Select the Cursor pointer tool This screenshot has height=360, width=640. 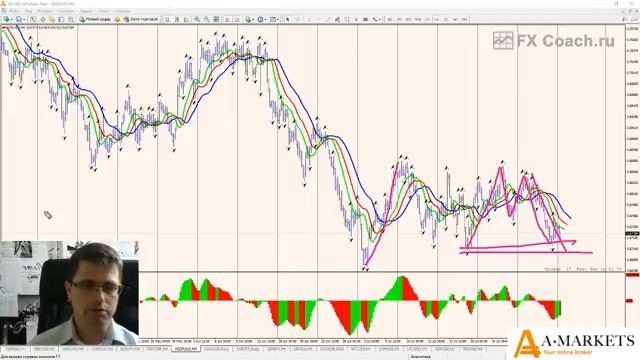coord(288,19)
